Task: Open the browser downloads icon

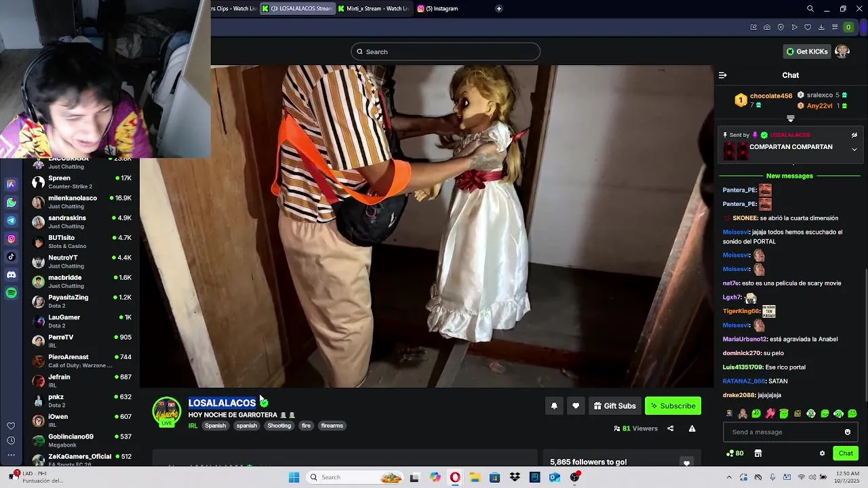Action: coord(821,27)
